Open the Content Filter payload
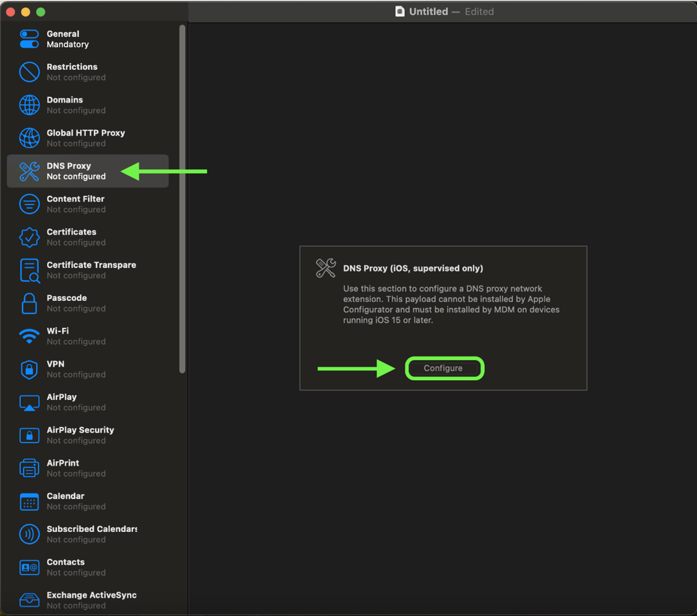 (88, 204)
